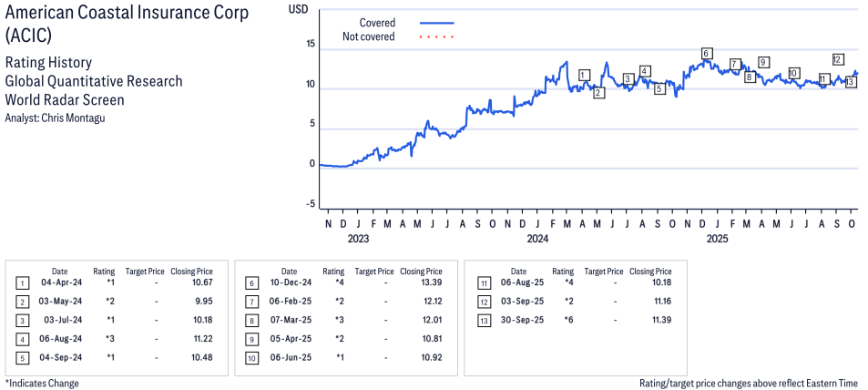Viewport: 868px width, 390px height.
Task: Click chart marker 2 below the line
Action: click(x=598, y=93)
